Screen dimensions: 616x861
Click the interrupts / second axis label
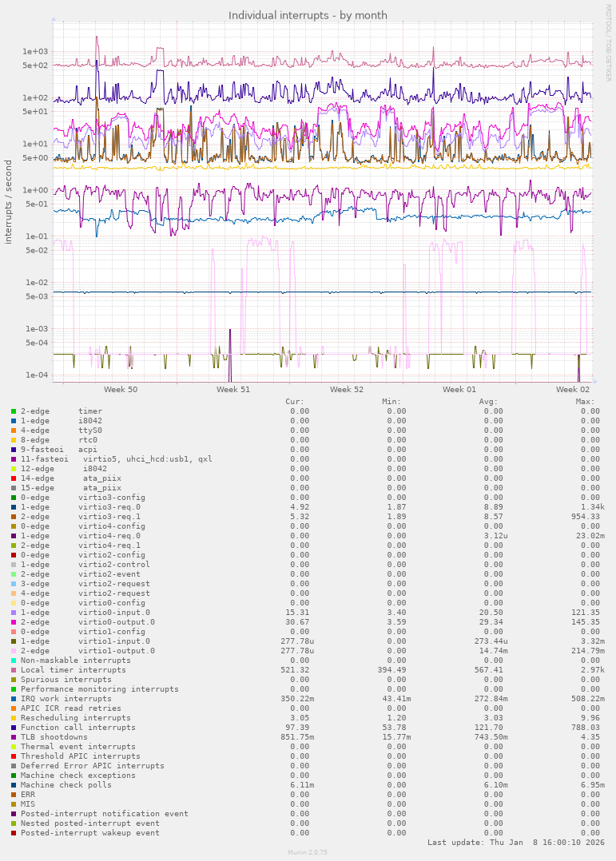point(10,202)
